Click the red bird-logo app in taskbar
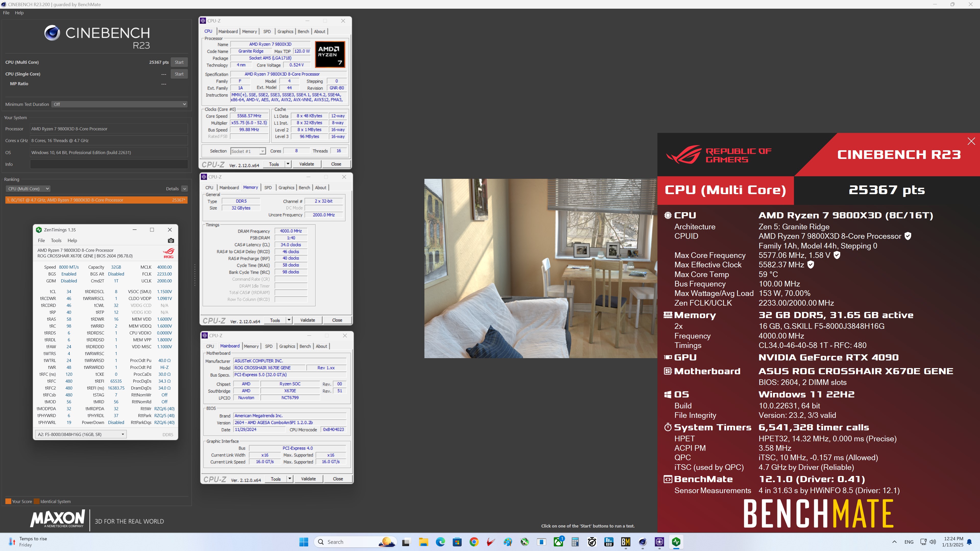This screenshot has height=551, width=980. pyautogui.click(x=491, y=542)
